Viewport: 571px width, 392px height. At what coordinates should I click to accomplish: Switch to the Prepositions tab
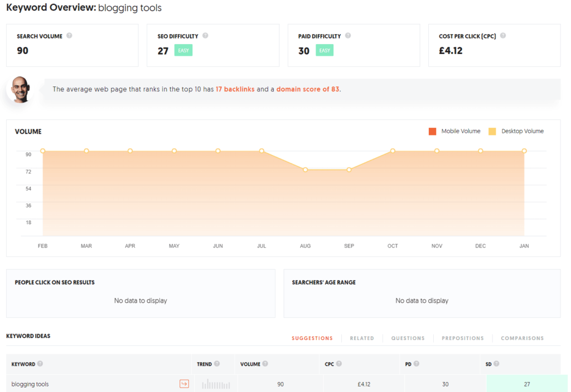462,338
